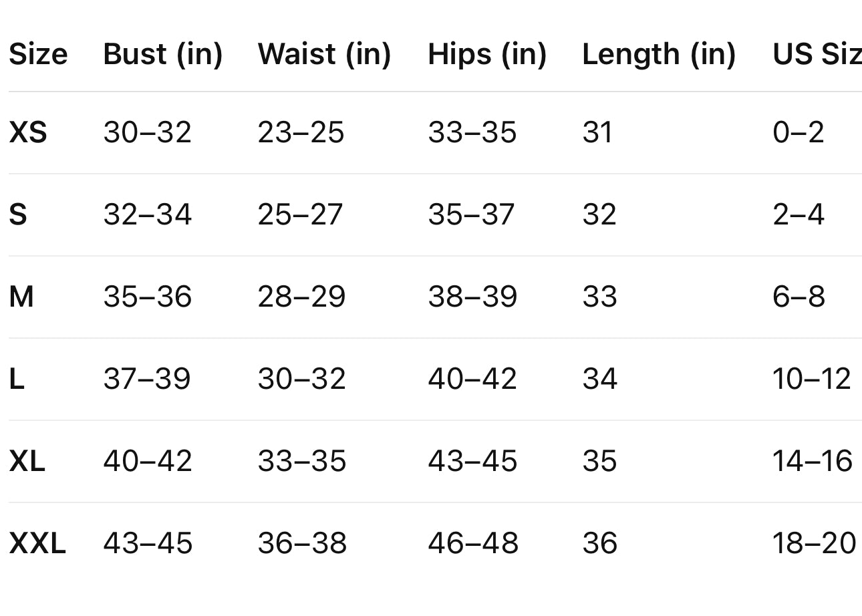
Task: Click the M waist value 28–29
Action: (x=301, y=297)
